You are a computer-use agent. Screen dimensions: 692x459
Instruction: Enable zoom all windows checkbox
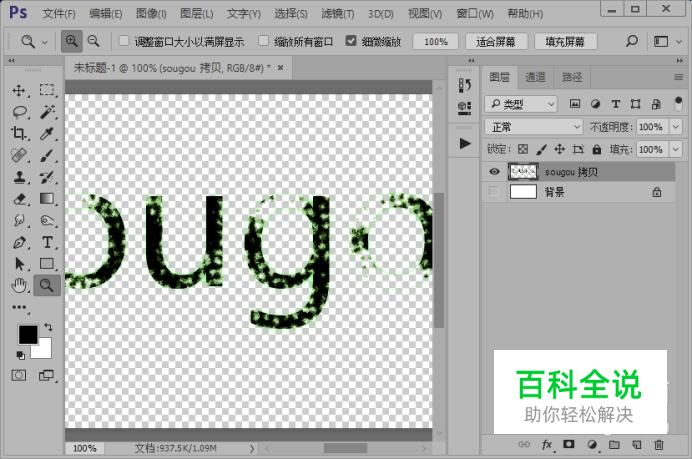263,41
